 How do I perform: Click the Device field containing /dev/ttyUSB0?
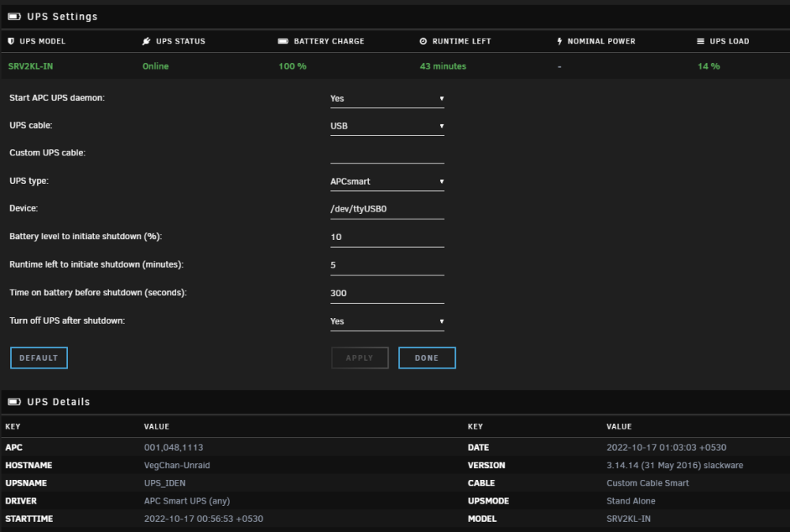click(387, 209)
